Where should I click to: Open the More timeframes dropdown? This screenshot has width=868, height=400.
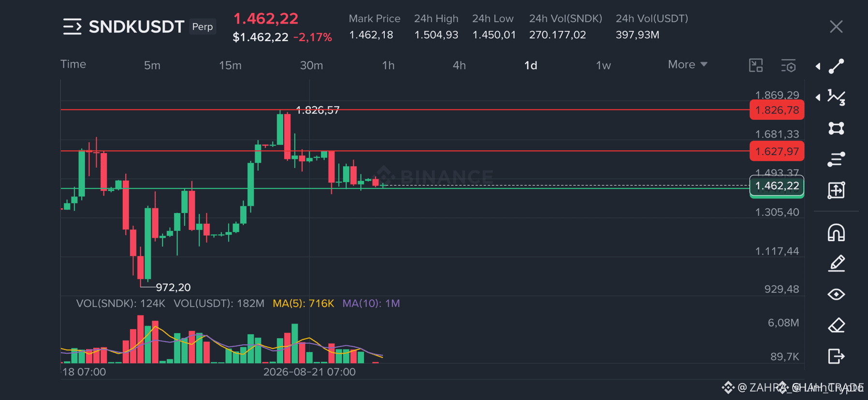687,64
